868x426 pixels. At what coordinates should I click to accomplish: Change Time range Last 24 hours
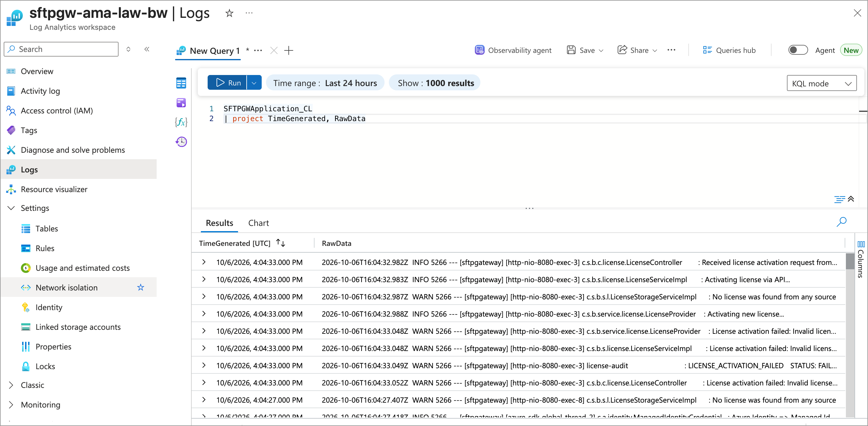(x=325, y=83)
